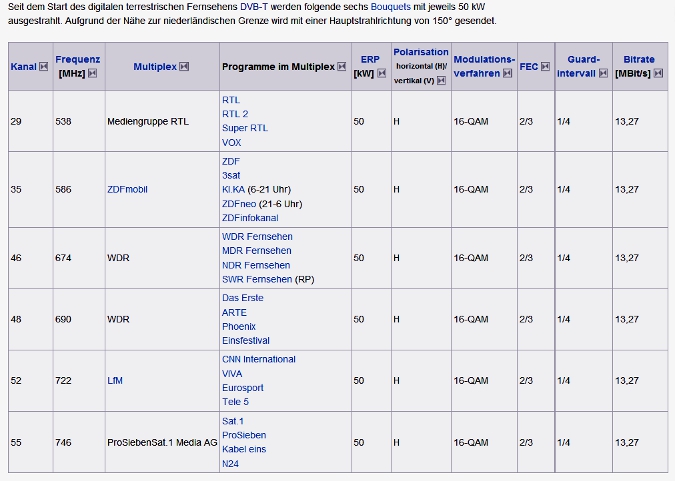Open the NDR Fernsehen link
The height and width of the screenshot is (481, 675).
tap(256, 265)
